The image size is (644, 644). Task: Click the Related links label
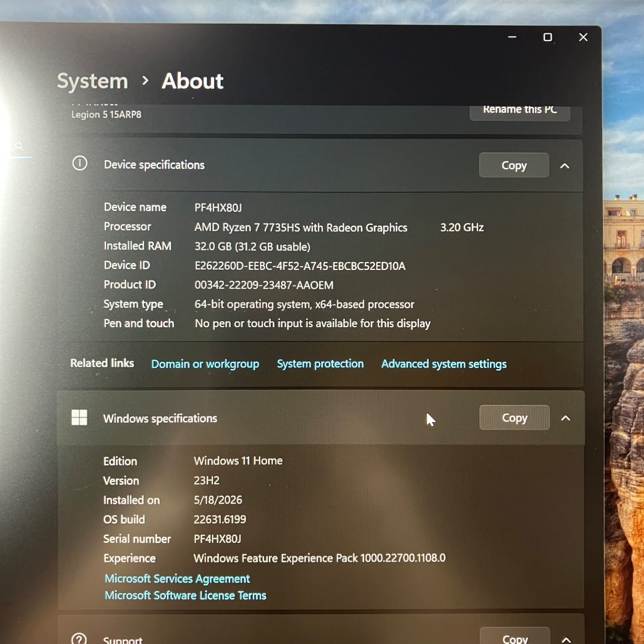coord(102,363)
